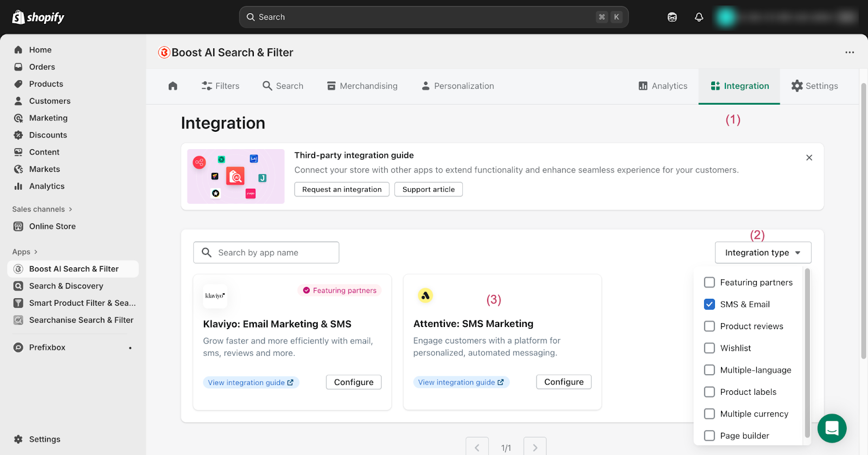Click the main page vertical scrollbar
The height and width of the screenshot is (455, 868).
(864, 220)
